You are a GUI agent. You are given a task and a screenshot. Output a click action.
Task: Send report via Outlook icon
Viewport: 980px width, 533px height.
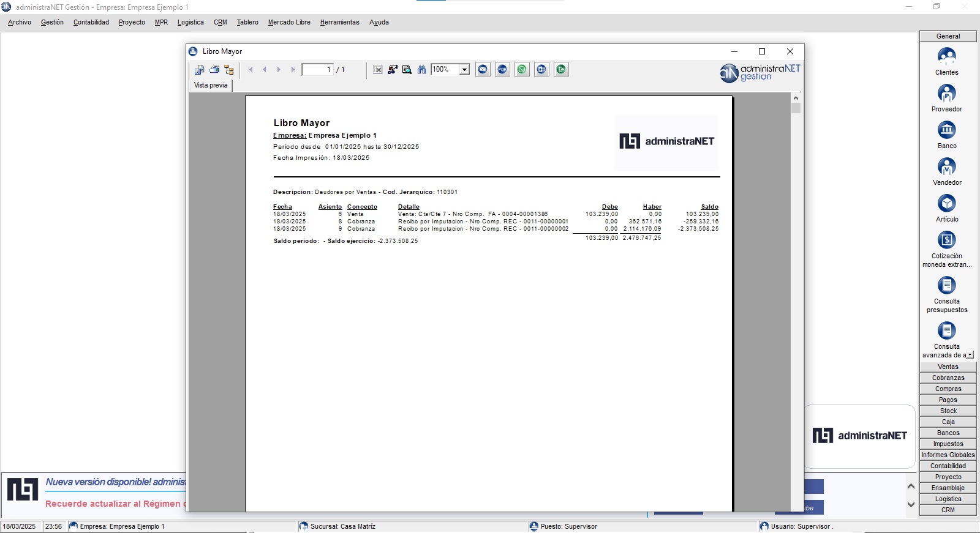(541, 70)
